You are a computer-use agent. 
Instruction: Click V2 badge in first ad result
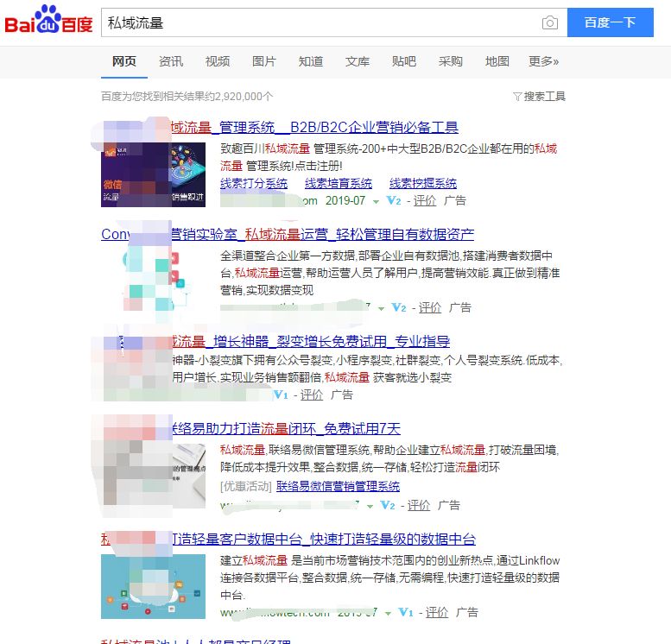click(x=393, y=200)
